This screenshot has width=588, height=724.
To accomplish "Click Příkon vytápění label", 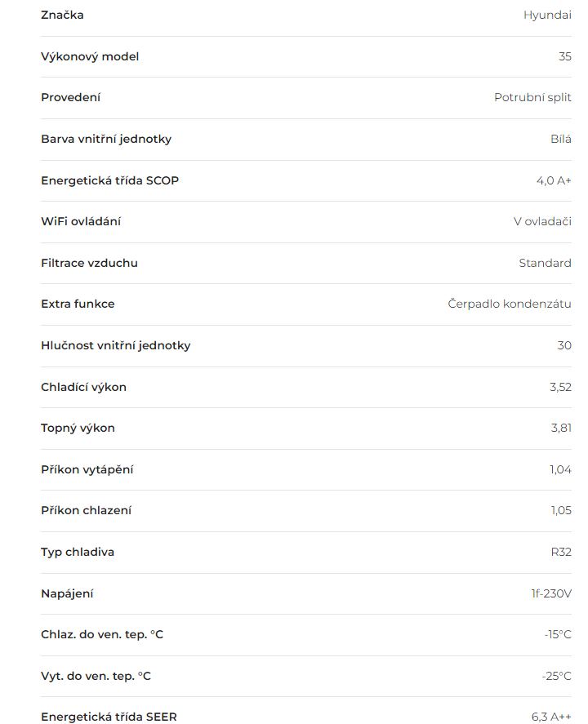I will [x=87, y=469].
